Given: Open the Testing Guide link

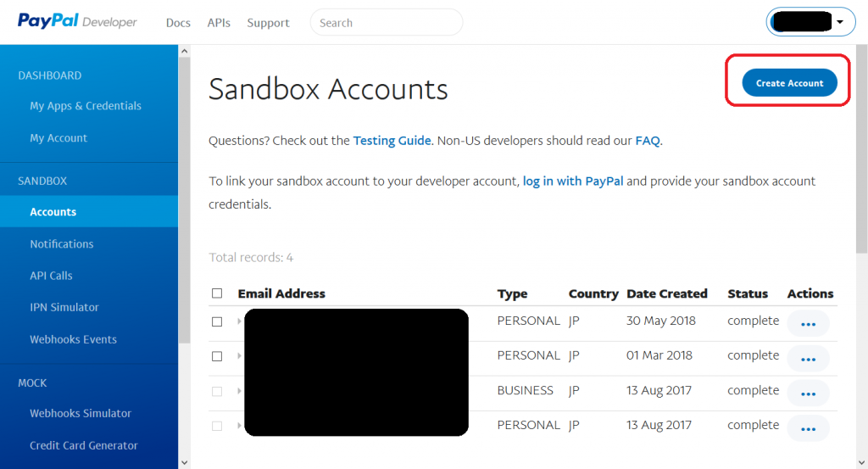Looking at the screenshot, I should pos(392,141).
